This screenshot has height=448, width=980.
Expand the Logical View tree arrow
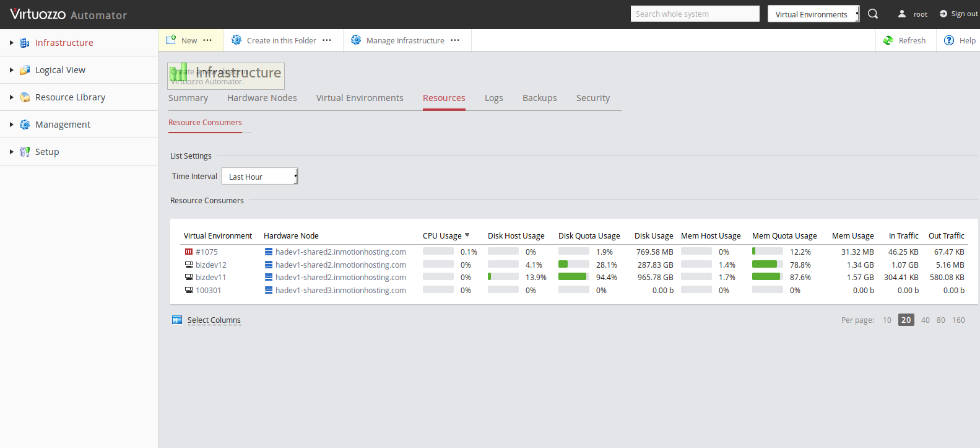pos(11,70)
